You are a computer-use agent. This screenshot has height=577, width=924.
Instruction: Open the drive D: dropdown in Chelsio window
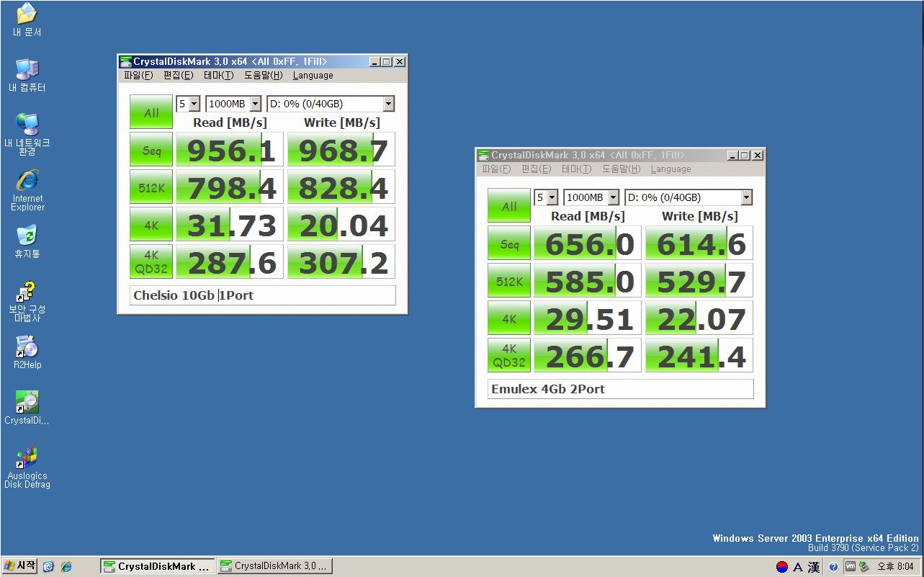tap(331, 104)
